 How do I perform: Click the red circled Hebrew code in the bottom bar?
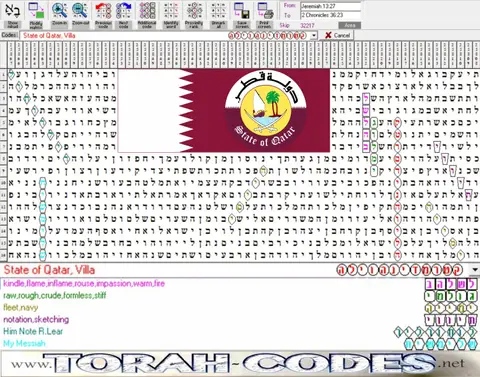point(399,270)
